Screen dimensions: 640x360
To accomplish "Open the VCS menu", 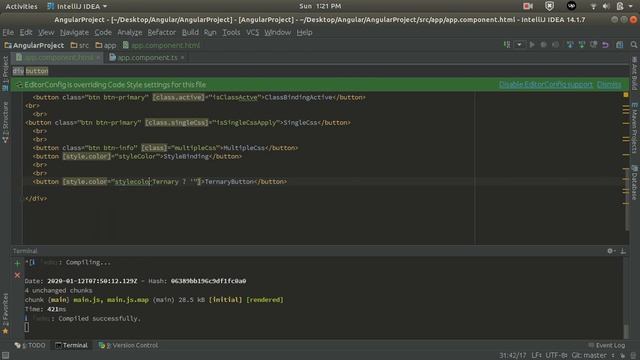I will coord(252,32).
